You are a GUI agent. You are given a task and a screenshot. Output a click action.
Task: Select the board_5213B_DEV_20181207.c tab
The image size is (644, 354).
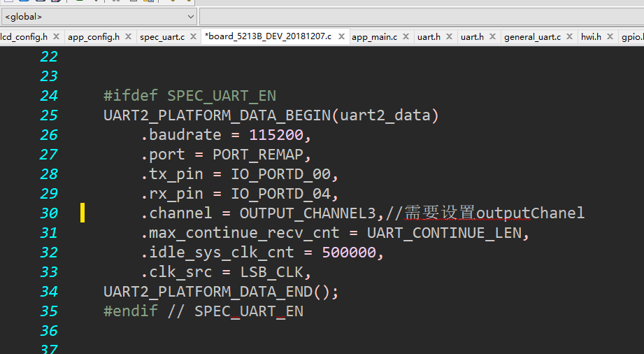click(x=269, y=36)
